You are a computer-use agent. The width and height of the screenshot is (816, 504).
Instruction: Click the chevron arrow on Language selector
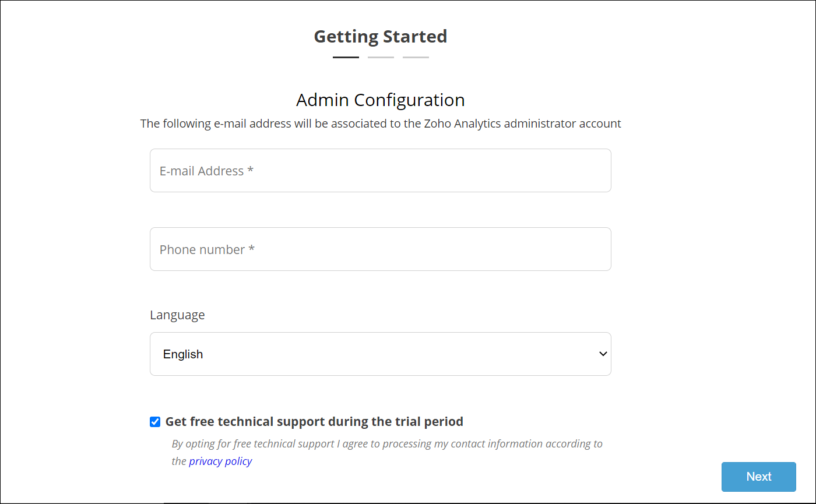point(603,354)
